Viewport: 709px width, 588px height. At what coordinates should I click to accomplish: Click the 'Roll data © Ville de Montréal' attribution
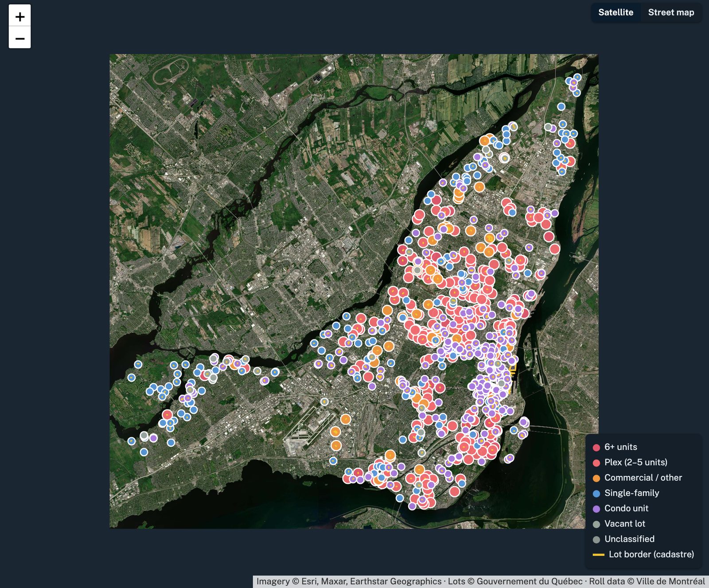647,581
